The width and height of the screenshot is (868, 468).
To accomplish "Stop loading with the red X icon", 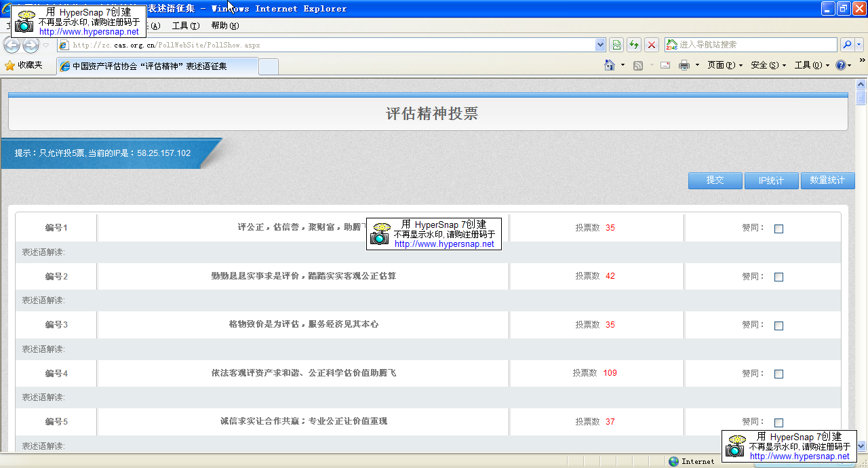I will [x=652, y=45].
